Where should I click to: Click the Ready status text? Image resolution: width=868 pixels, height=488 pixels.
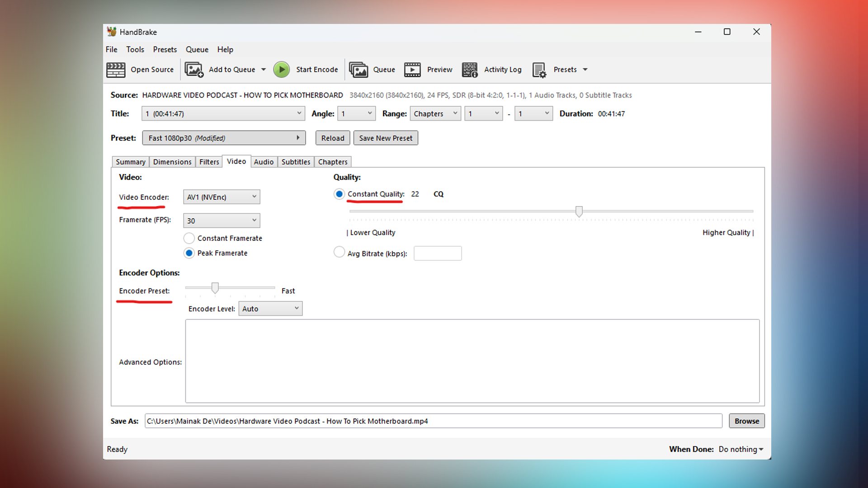(117, 449)
